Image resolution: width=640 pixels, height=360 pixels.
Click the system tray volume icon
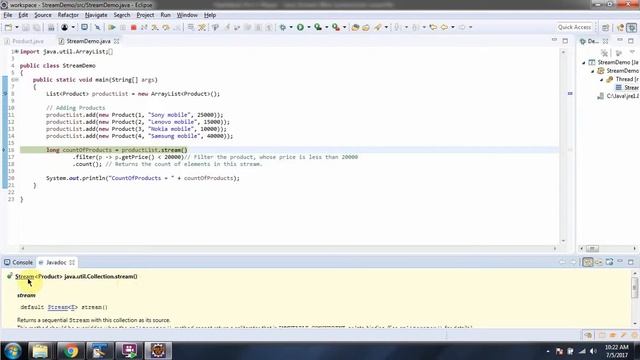(593, 351)
